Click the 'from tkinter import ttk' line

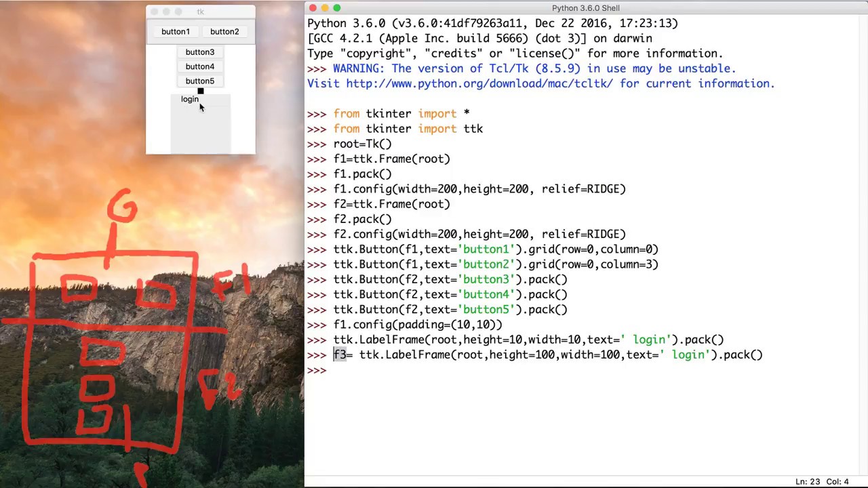[x=408, y=129]
